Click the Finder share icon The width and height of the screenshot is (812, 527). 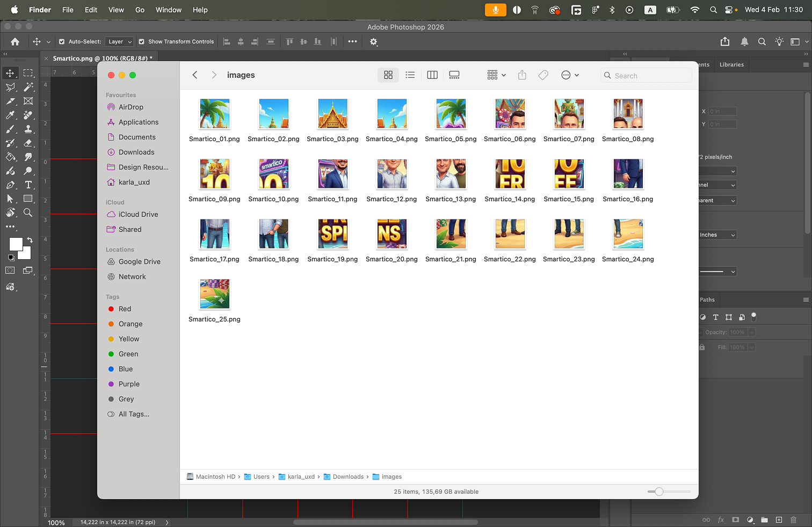click(522, 75)
